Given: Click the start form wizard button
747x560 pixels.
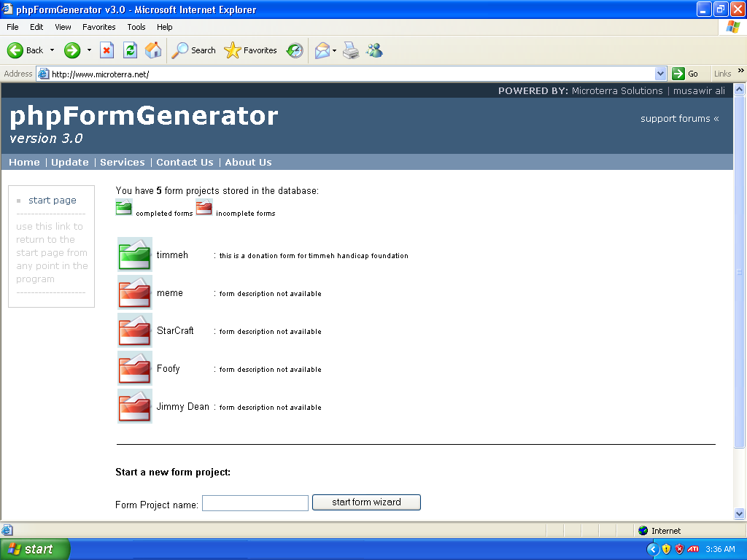Looking at the screenshot, I should point(366,502).
